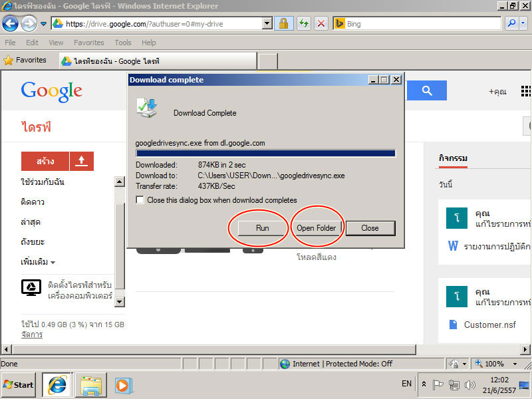Click sidebar scrollbar down arrow
The image size is (532, 399).
click(x=120, y=301)
